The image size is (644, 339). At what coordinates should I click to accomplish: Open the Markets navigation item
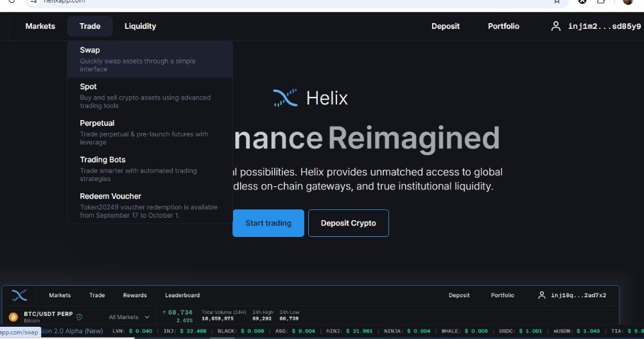[x=40, y=26]
